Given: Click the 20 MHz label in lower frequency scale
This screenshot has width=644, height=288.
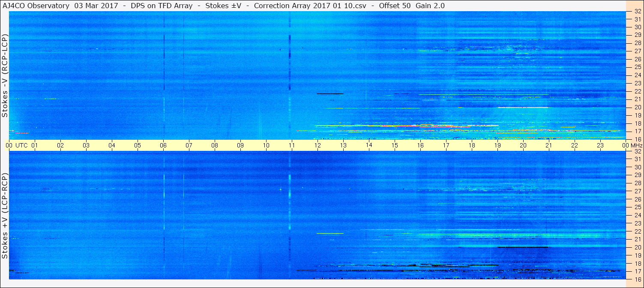Looking at the screenshot, I should 637,247.
